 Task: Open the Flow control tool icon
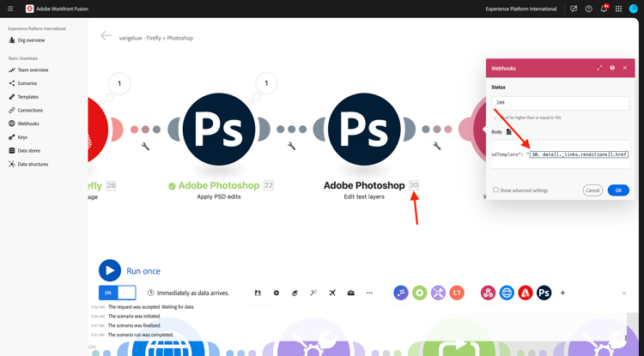pyautogui.click(x=401, y=293)
